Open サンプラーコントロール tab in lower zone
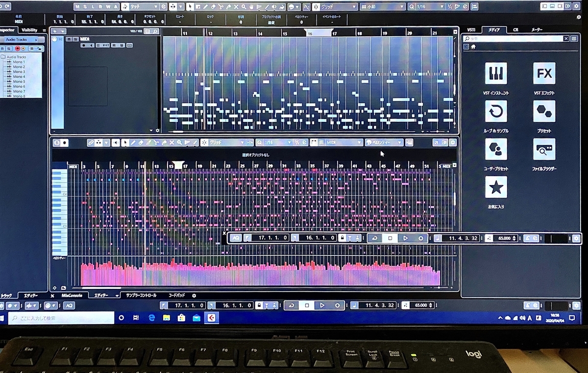Image resolution: width=588 pixels, height=373 pixels. tap(141, 296)
